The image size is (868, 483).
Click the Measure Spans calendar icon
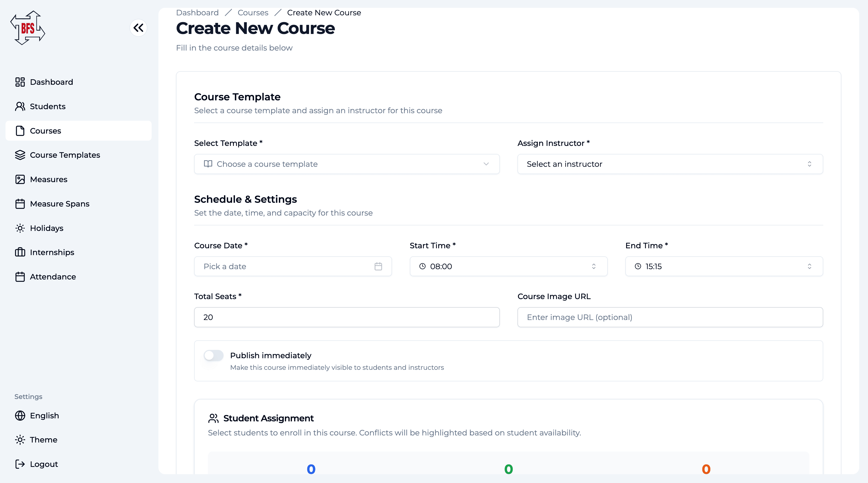point(20,204)
